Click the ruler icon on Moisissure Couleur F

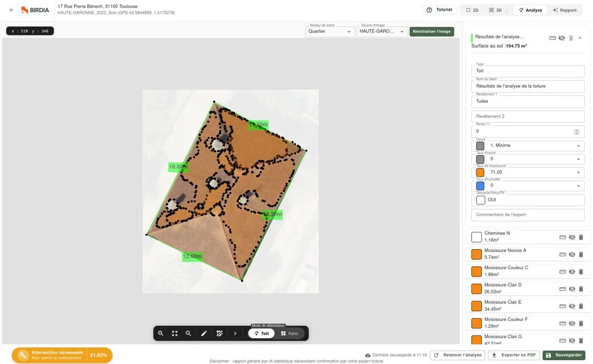(x=562, y=323)
